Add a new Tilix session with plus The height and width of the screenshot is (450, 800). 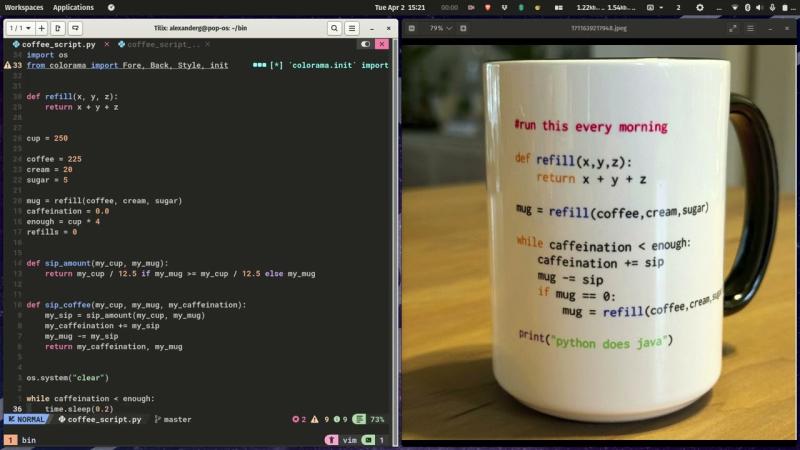tap(41, 29)
